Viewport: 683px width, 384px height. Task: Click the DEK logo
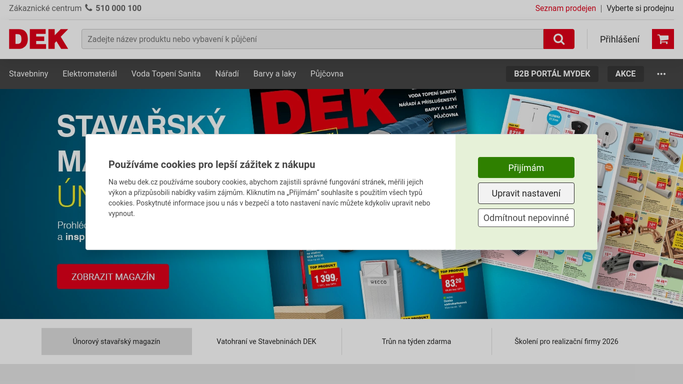pos(38,39)
